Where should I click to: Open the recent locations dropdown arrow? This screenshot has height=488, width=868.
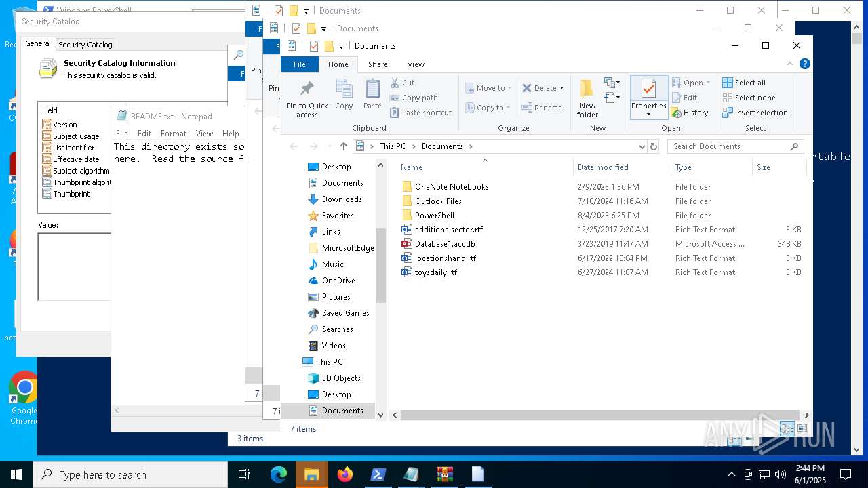(x=329, y=146)
